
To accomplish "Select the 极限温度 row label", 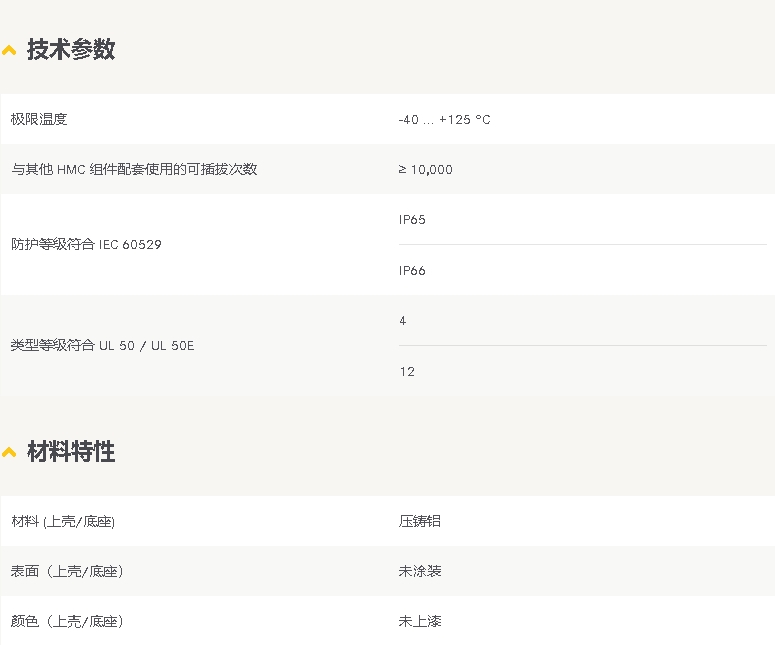I will tap(39, 119).
